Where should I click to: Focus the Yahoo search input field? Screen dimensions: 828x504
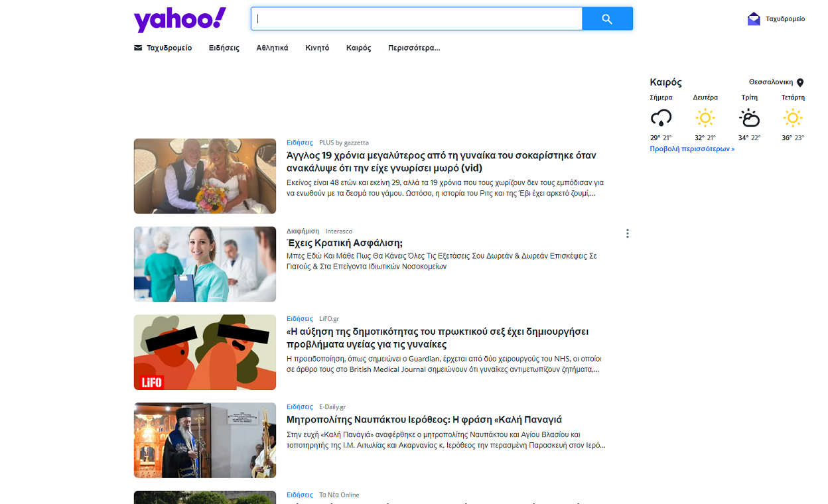coord(417,19)
